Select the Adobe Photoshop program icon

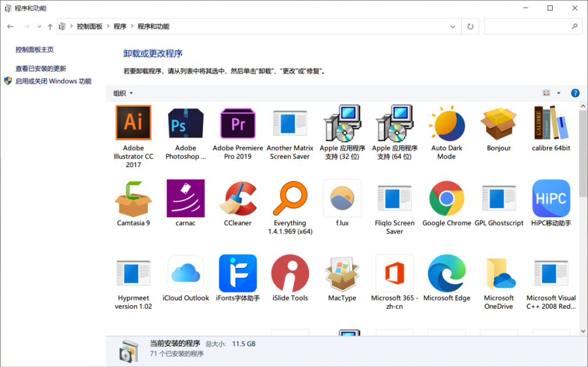pos(186,123)
